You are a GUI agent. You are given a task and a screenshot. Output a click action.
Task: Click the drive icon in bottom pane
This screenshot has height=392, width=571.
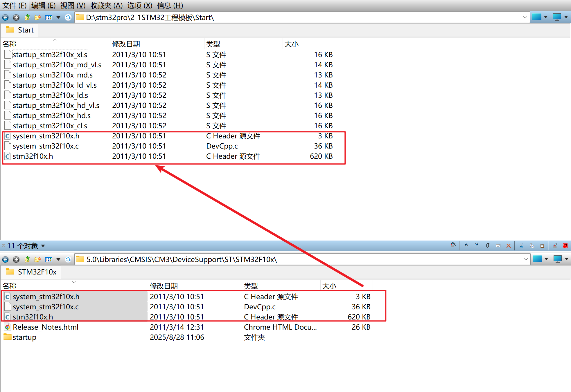pyautogui.click(x=537, y=259)
